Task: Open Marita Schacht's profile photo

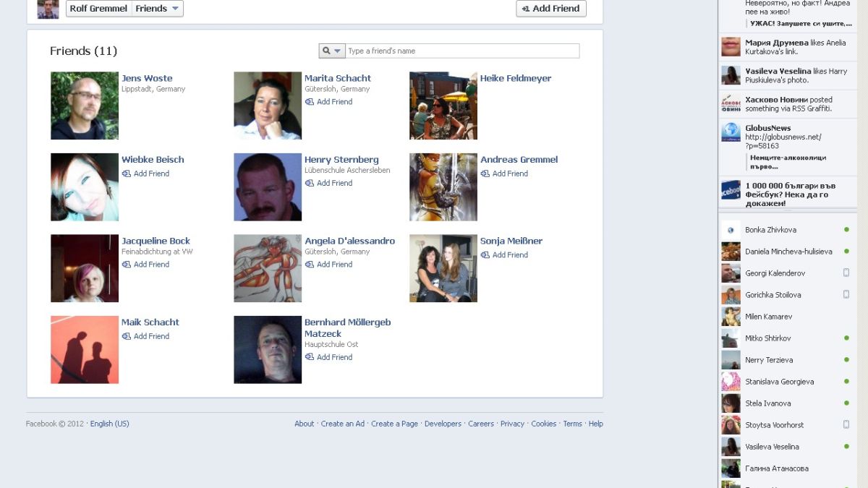Action: pyautogui.click(x=268, y=106)
